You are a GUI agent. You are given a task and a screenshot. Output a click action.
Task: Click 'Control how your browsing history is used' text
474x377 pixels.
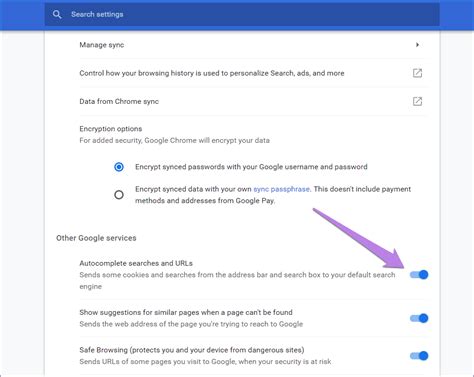coord(212,73)
